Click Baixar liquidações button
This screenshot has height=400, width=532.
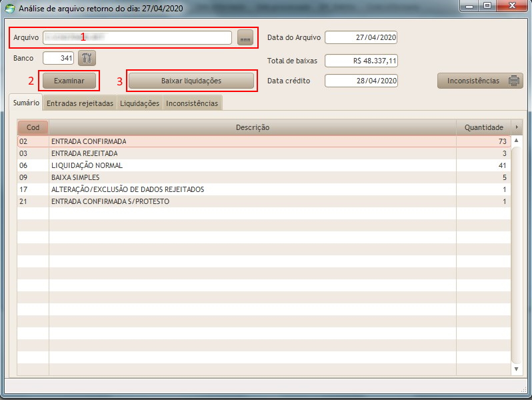click(x=191, y=81)
